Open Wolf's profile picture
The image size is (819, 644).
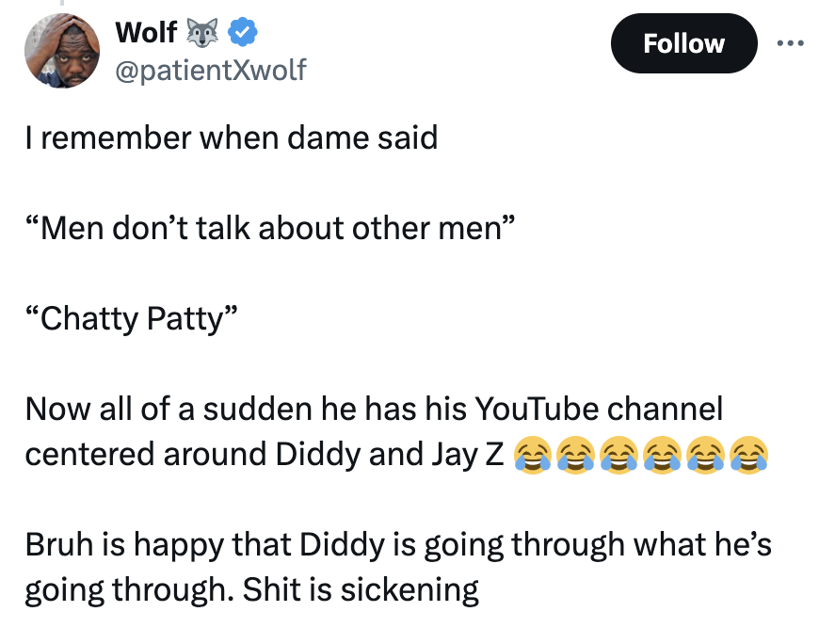point(62,50)
